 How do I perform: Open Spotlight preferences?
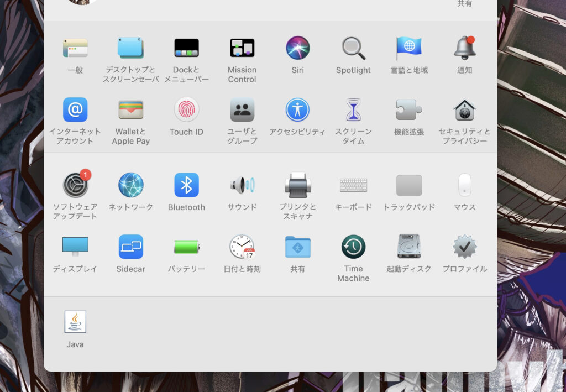pos(353,48)
